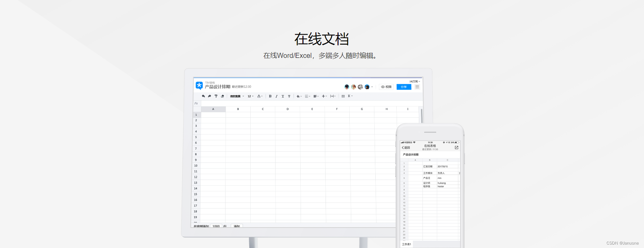
Task: Select row 1 header
Action: tap(196, 115)
